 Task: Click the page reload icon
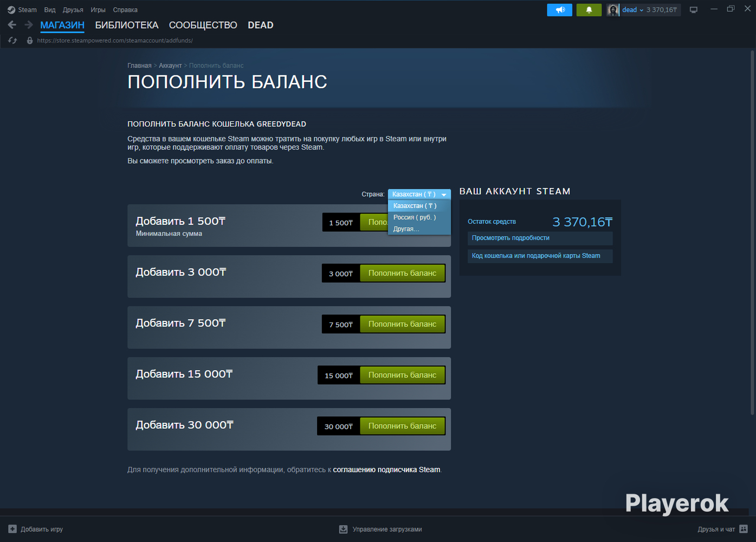(12, 41)
